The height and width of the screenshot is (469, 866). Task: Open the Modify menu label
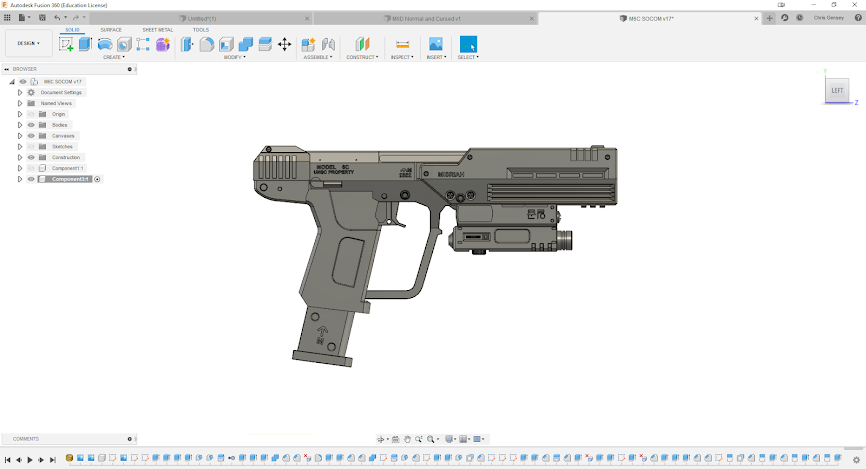pos(234,57)
